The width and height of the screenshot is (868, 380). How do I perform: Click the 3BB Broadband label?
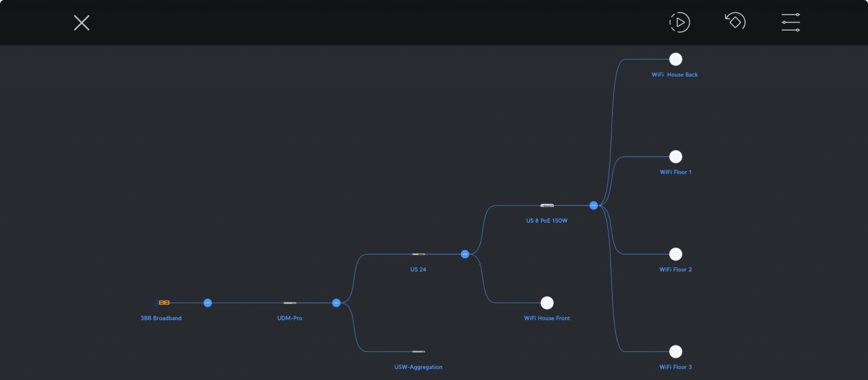pos(161,318)
